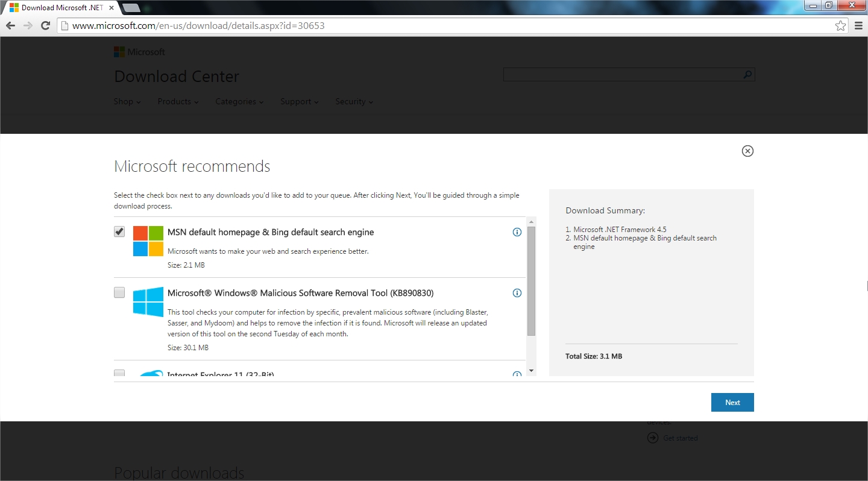Click the MSN colorful logo thumbnail
868x481 pixels.
(x=148, y=241)
